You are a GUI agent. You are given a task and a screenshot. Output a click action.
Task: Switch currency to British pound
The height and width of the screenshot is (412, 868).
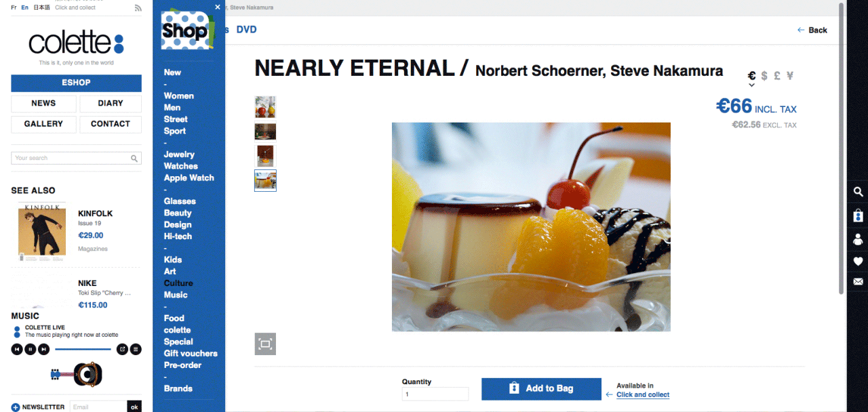(x=776, y=76)
